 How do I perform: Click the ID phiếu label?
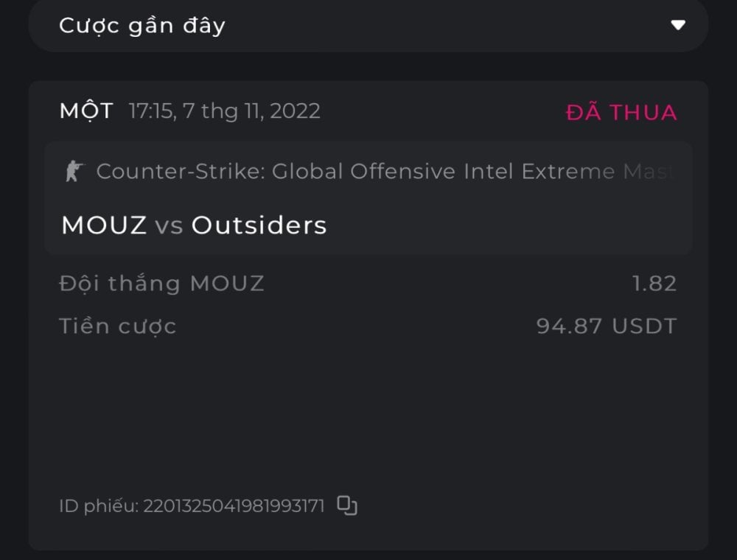pos(98,506)
